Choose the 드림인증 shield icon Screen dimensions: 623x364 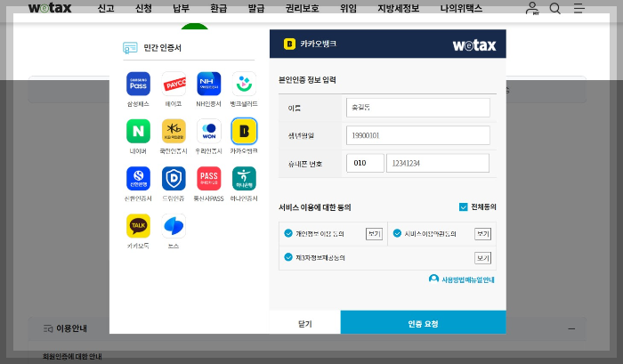[x=174, y=178]
